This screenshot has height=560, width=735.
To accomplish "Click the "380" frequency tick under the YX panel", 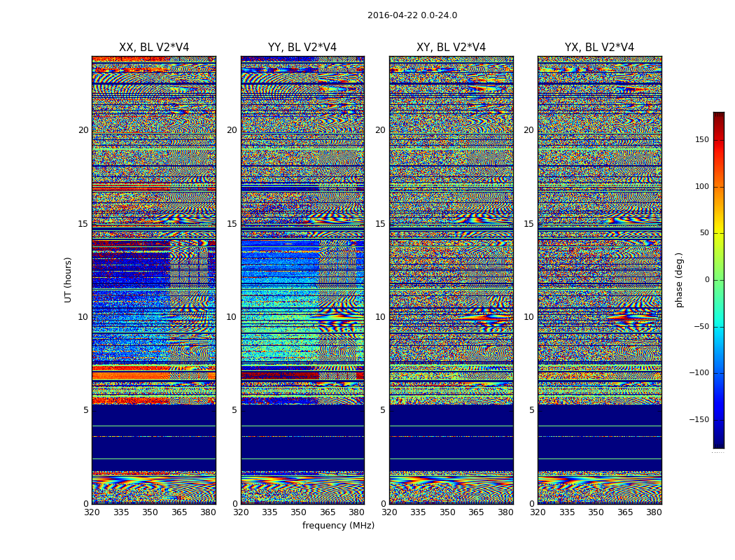I will click(654, 512).
